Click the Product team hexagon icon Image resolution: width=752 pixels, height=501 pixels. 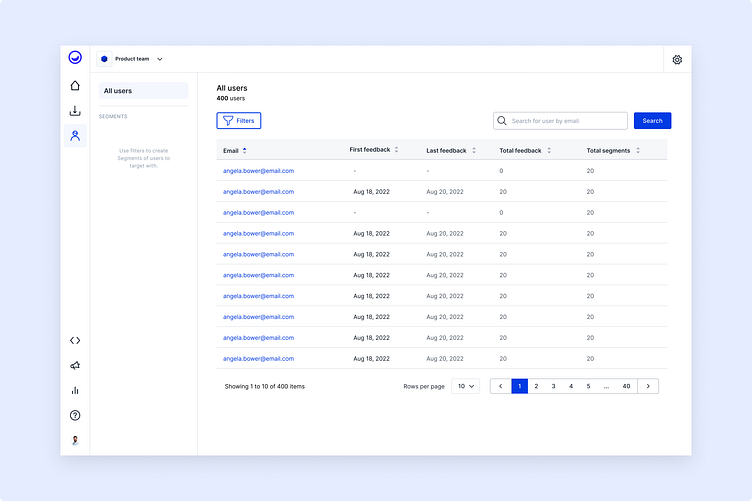(104, 59)
